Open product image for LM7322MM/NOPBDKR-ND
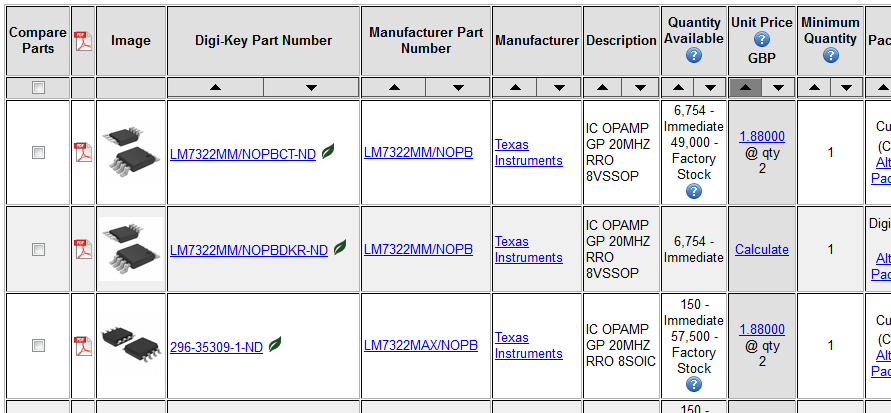This screenshot has width=891, height=413. (131, 249)
